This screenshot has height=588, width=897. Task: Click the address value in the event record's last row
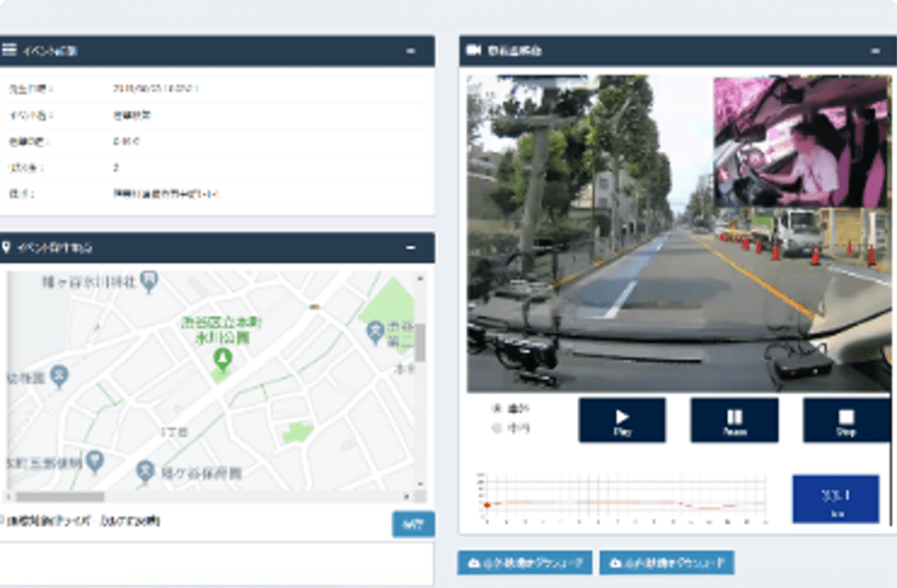pos(166,194)
